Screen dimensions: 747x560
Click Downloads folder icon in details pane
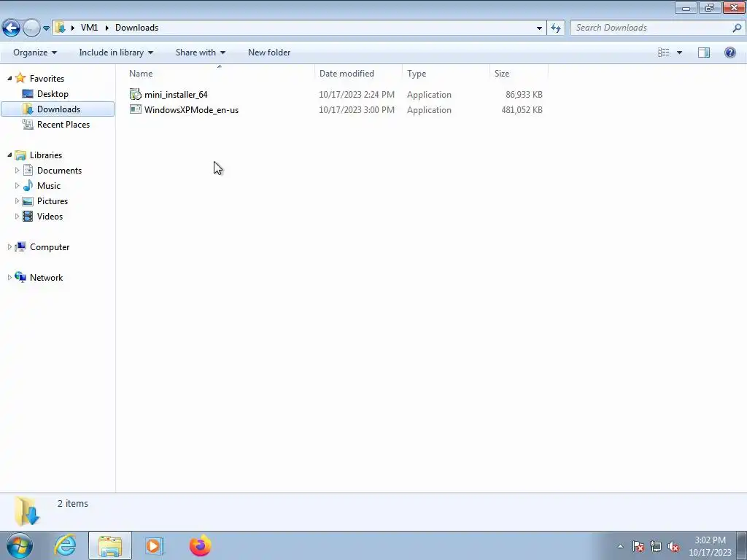coord(27,511)
